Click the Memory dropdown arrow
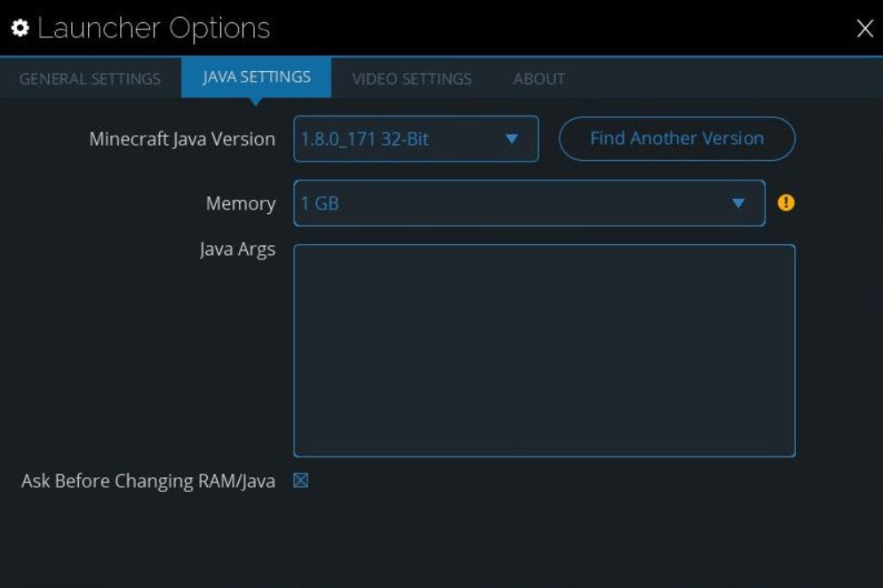 point(737,203)
